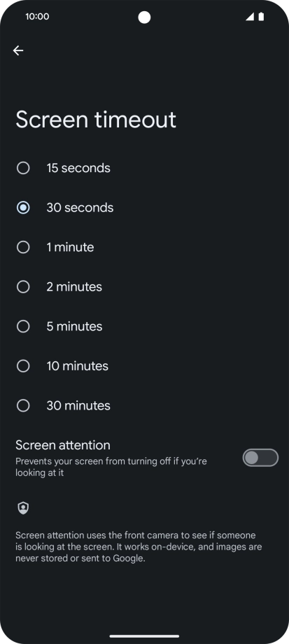This screenshot has height=644, width=289.
Task: Tap the clock showing 10:00
Action: [37, 16]
